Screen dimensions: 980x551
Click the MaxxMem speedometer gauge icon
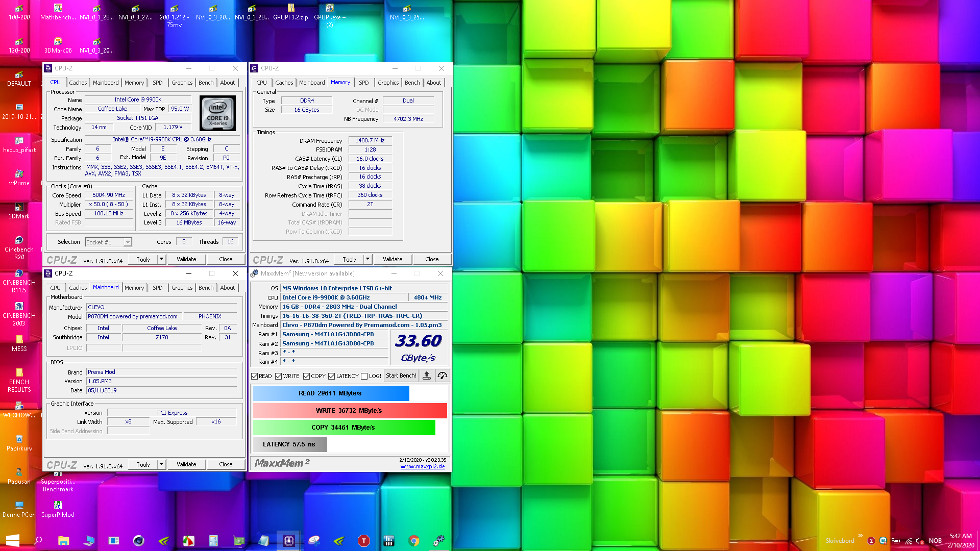(443, 375)
